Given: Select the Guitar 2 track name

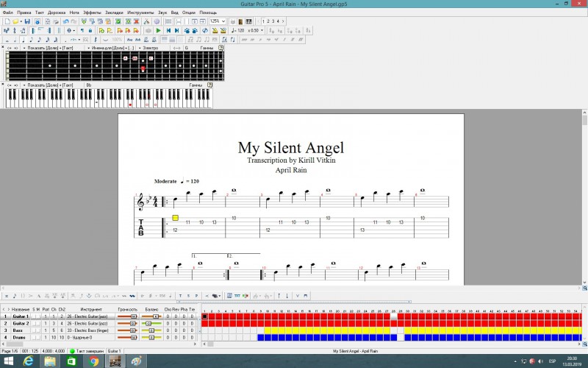Looking at the screenshot, I should point(21,323).
